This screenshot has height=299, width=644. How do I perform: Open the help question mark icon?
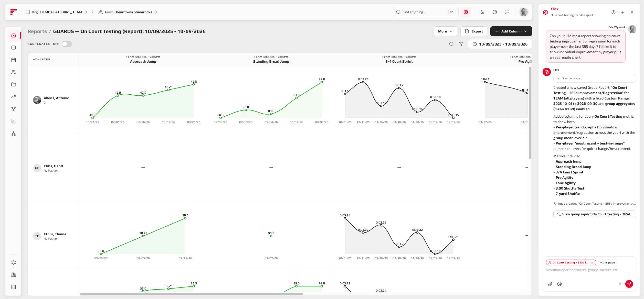495,12
